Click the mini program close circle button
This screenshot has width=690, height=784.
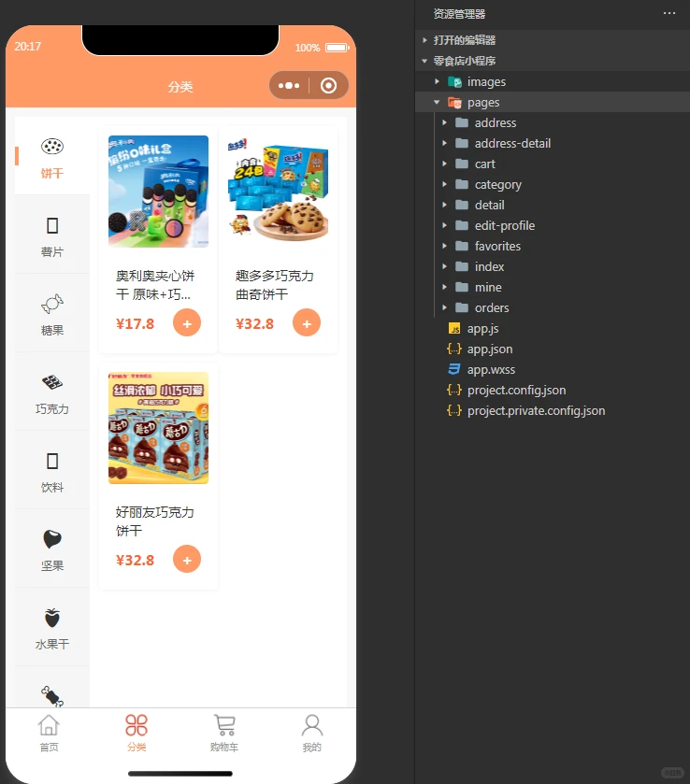coord(329,85)
